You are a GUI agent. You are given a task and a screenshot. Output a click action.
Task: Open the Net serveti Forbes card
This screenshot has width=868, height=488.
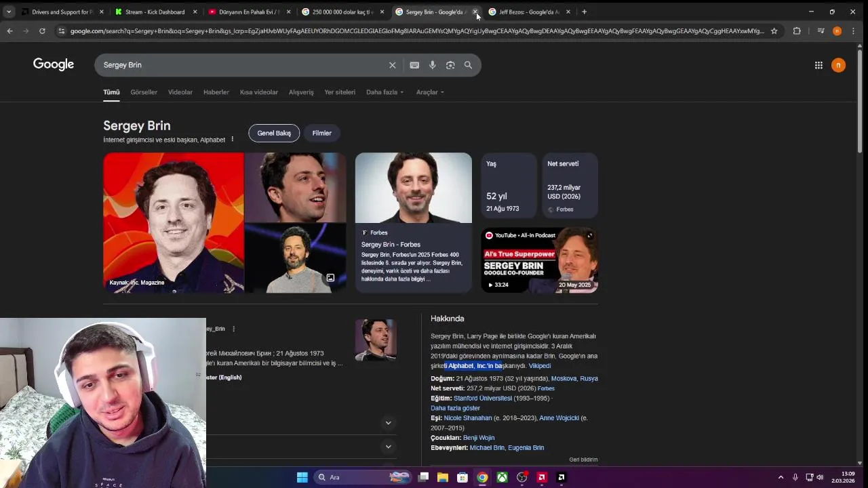(570, 185)
